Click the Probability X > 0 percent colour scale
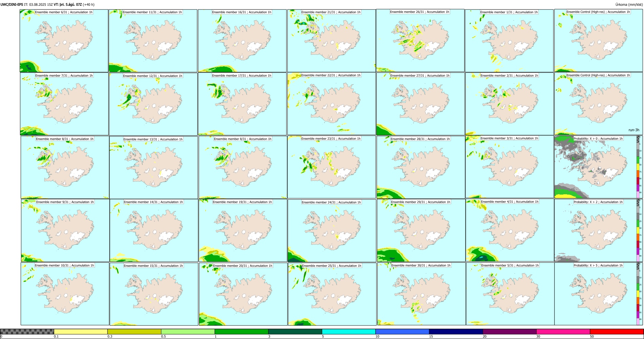The height and width of the screenshot is (339, 644). coord(639,167)
